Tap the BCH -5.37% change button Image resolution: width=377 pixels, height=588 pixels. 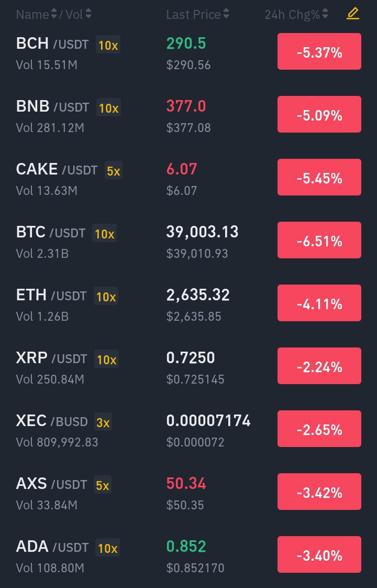coord(319,51)
